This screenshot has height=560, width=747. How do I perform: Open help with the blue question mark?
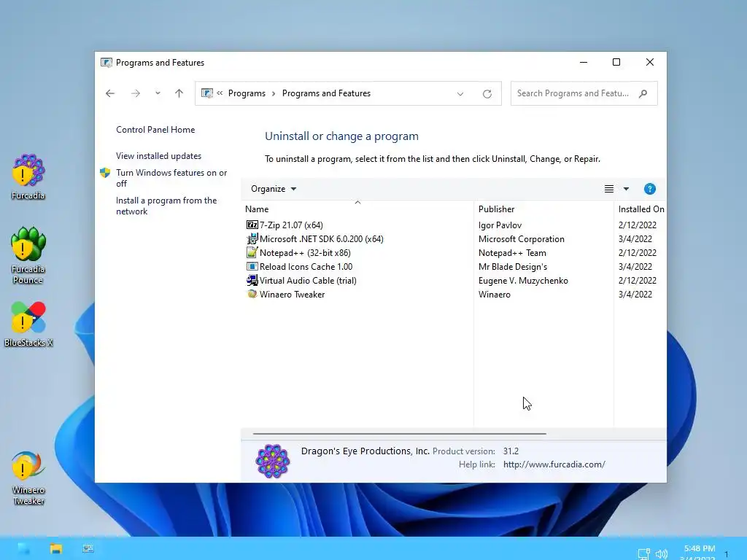[x=650, y=189]
